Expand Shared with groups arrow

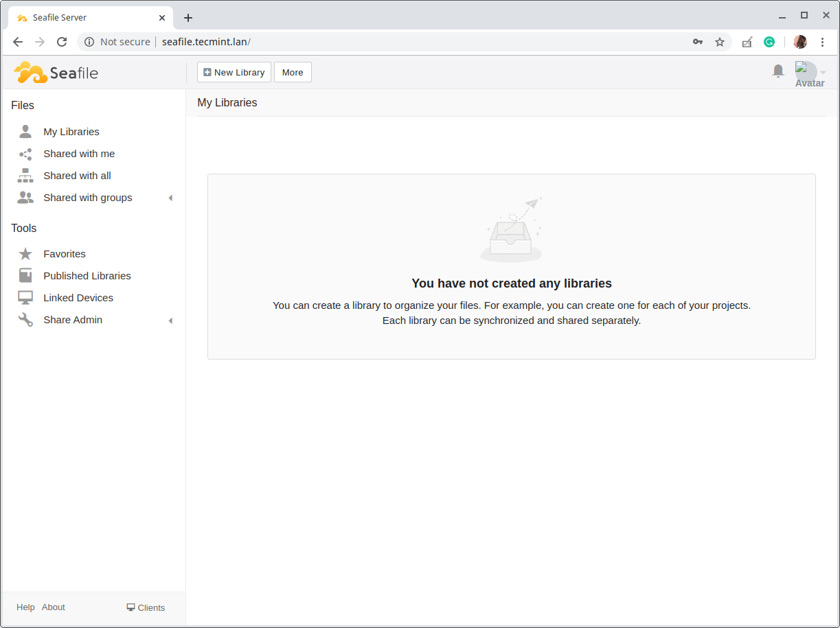point(170,198)
